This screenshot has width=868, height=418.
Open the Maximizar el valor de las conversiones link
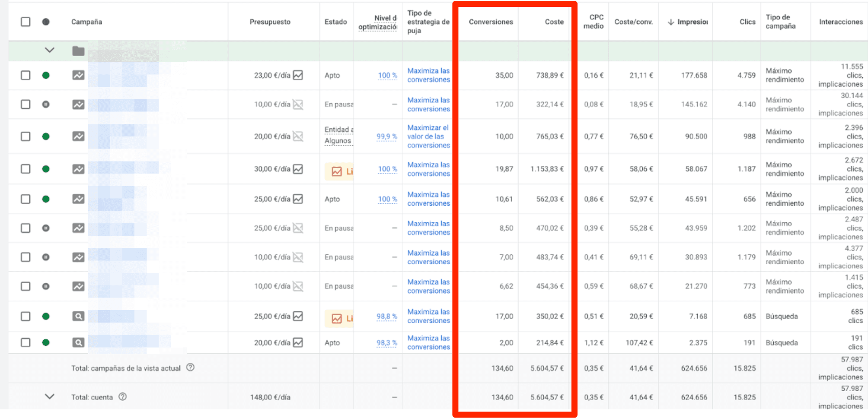coord(428,136)
